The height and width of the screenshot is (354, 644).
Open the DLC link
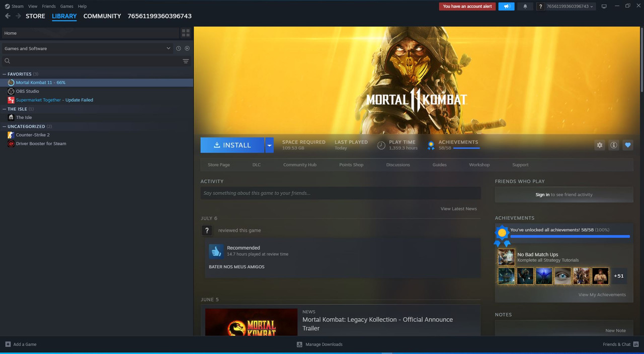(257, 165)
